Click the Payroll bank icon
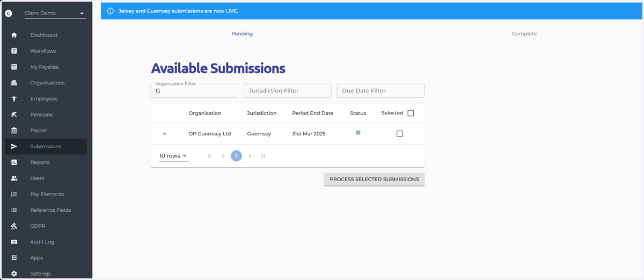 point(14,131)
